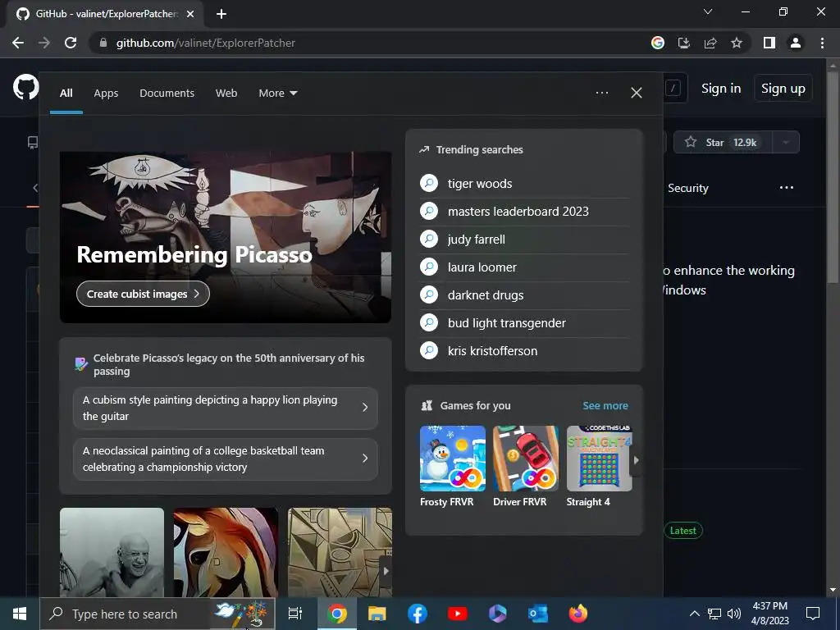This screenshot has width=840, height=630.
Task: Click the GitHub Sign in link
Action: [x=721, y=89]
